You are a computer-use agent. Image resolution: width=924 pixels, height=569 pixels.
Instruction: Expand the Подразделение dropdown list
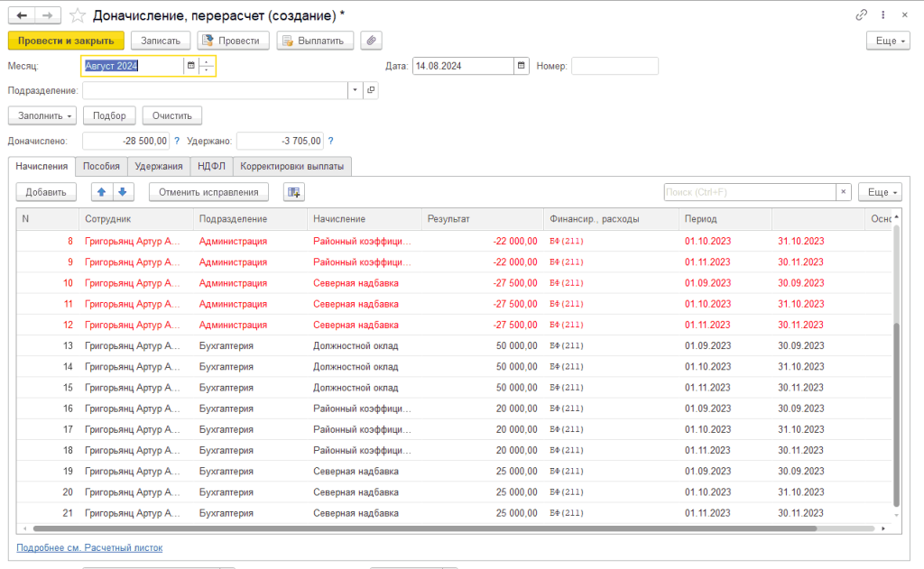tap(355, 90)
